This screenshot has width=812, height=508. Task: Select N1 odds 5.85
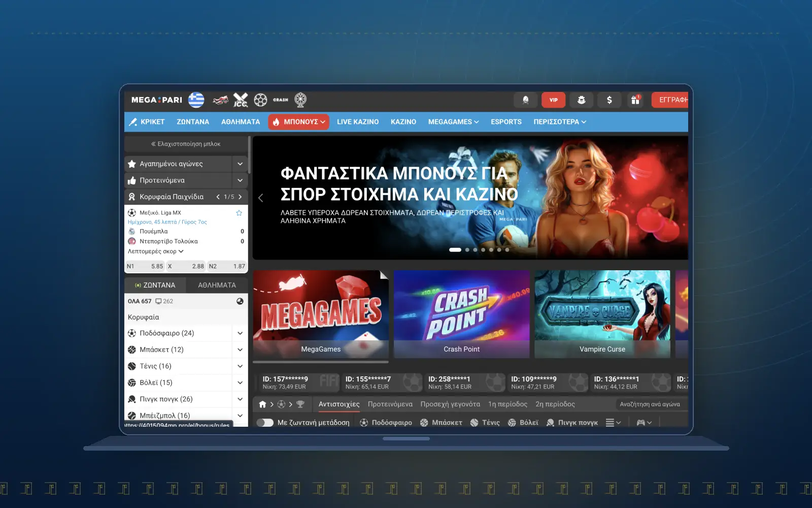[145, 266]
